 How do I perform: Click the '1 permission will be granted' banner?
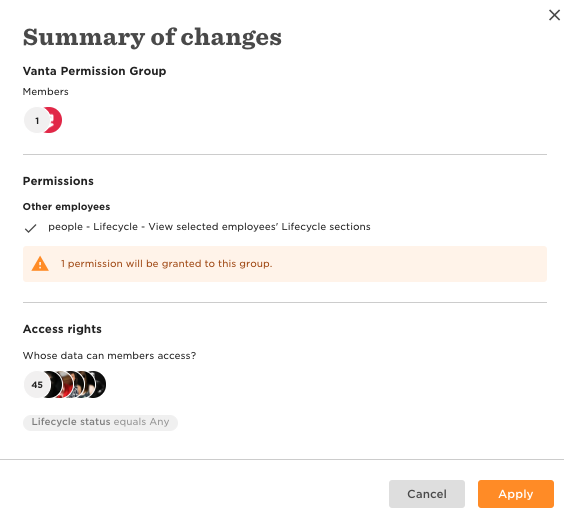tap(285, 264)
